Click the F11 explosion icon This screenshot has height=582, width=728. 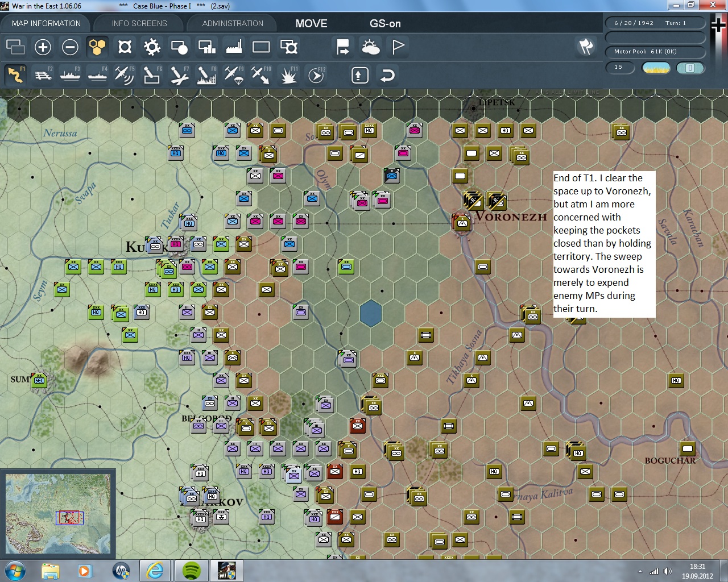pos(288,75)
